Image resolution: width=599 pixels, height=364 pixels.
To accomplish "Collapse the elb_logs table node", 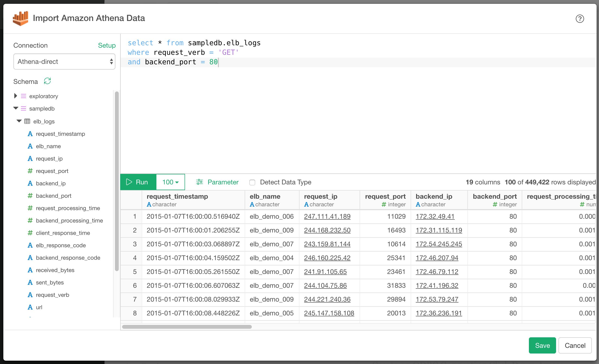I will pyautogui.click(x=19, y=121).
